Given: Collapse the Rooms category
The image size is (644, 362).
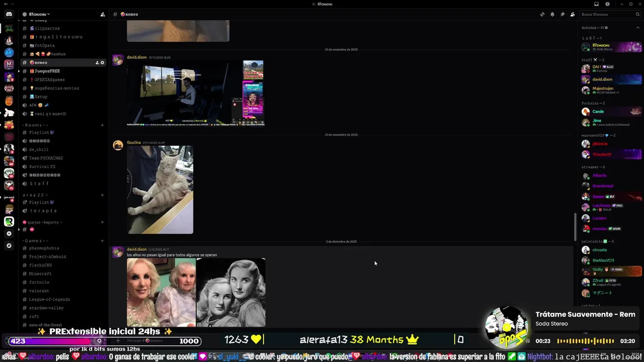Looking at the screenshot, I should click(35, 125).
